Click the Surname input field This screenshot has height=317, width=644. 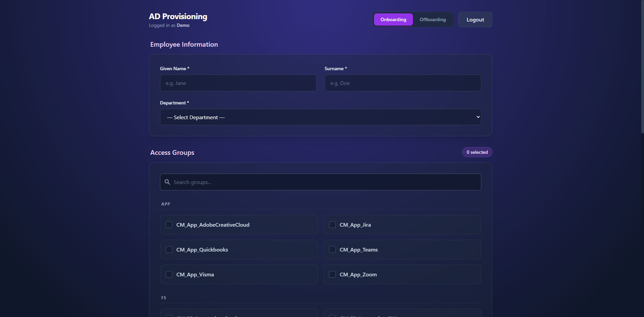click(x=402, y=83)
